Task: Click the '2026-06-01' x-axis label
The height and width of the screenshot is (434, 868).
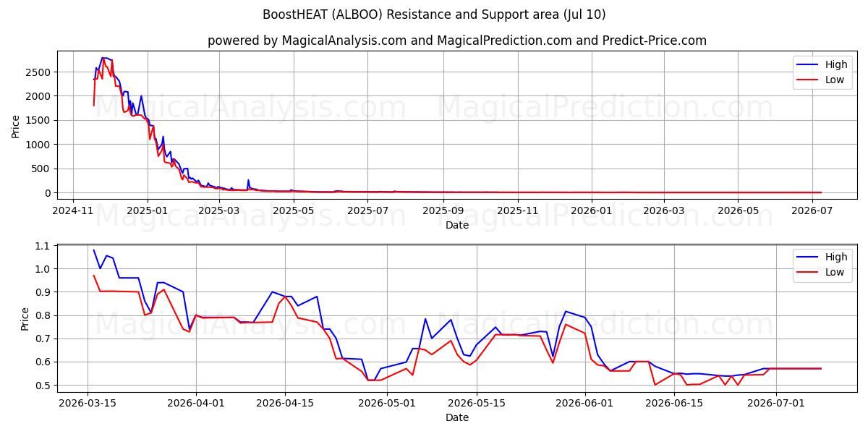Action: 584,403
